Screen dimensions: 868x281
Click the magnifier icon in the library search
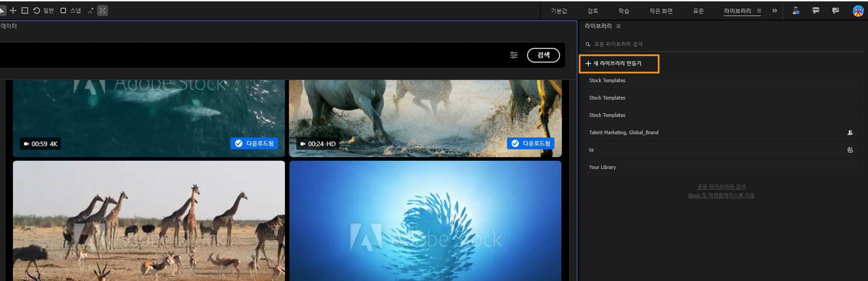588,44
